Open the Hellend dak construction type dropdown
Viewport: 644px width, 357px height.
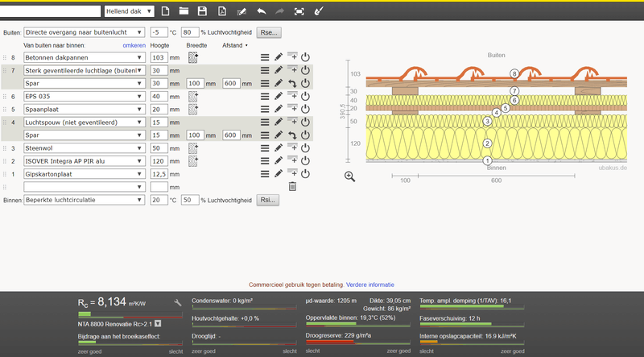click(x=129, y=11)
